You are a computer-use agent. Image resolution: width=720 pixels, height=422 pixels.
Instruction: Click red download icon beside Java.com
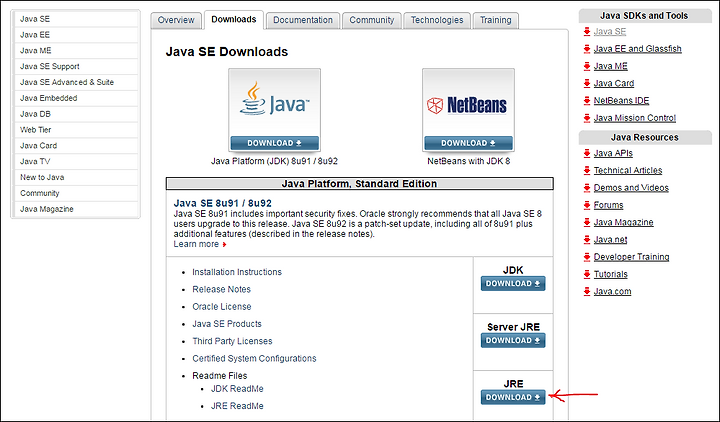[x=586, y=292]
